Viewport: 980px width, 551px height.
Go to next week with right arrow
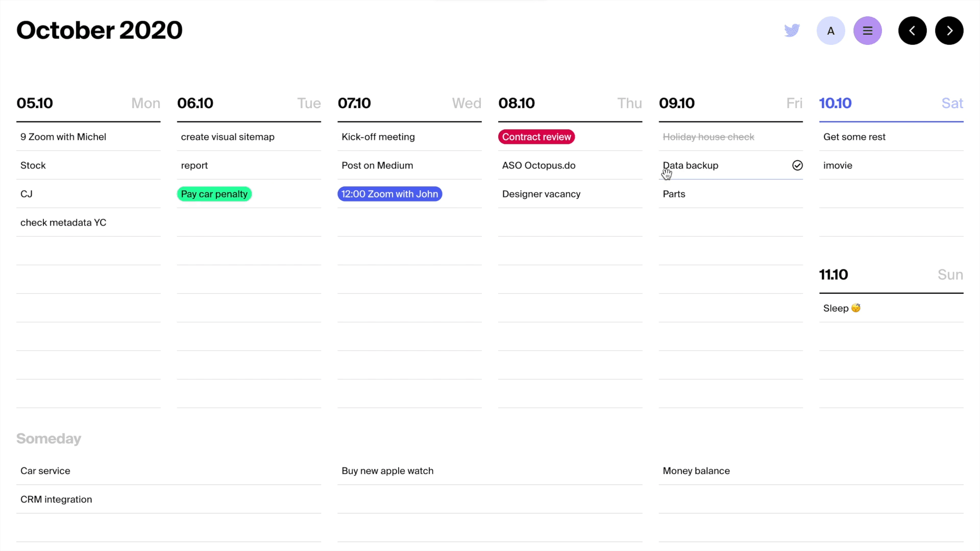coord(949,31)
